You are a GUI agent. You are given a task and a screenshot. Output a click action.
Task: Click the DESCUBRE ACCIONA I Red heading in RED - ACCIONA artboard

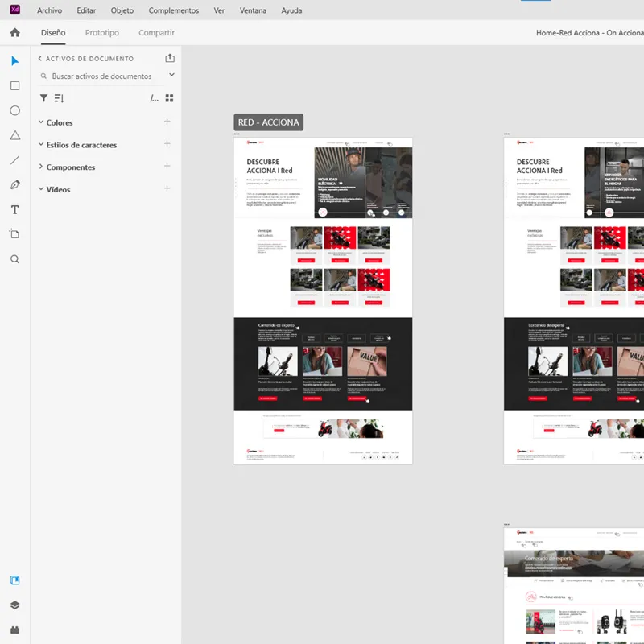pyautogui.click(x=270, y=167)
